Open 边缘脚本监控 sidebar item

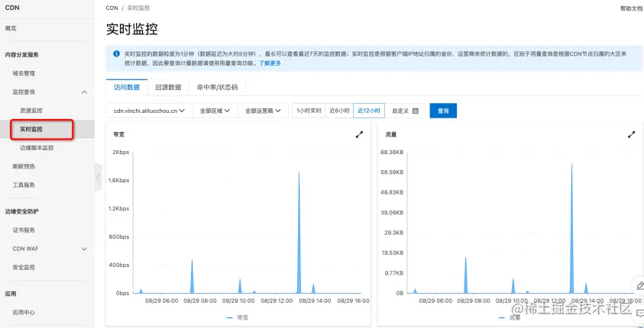pos(37,148)
